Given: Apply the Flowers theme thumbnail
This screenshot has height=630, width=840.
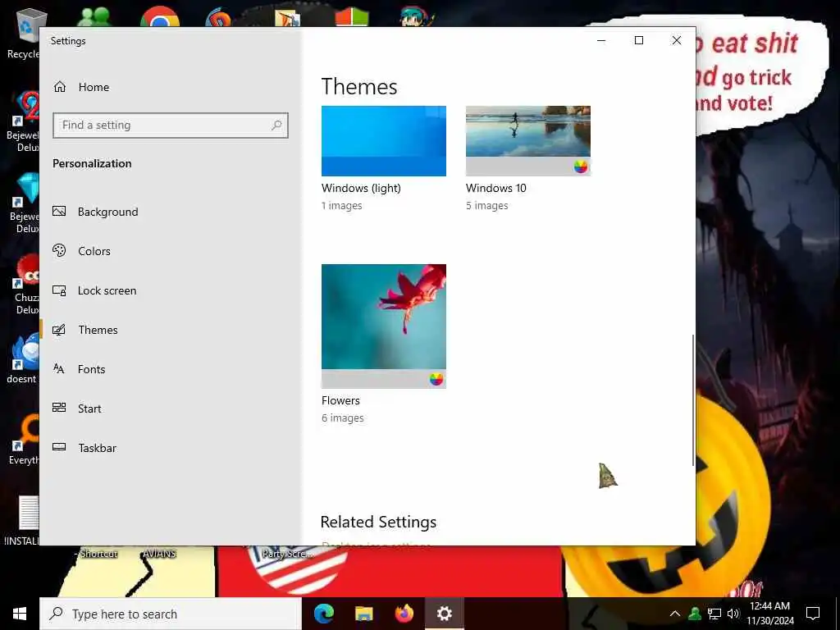Looking at the screenshot, I should coord(384,326).
